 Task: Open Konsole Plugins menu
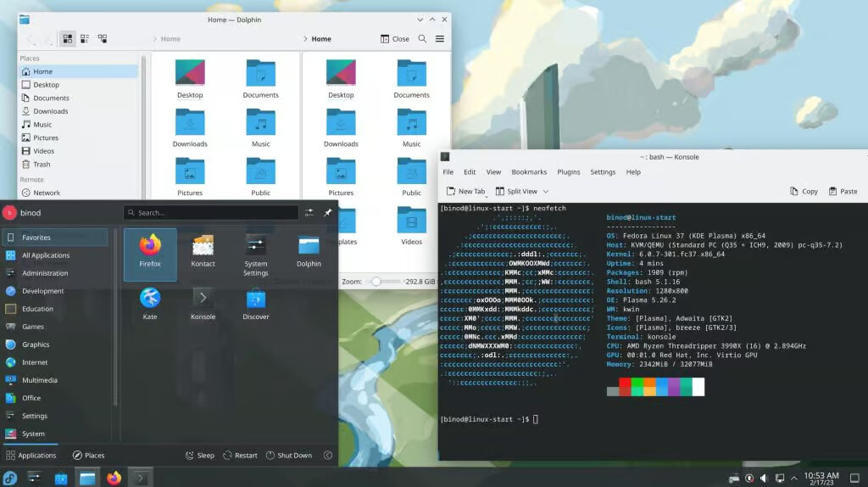(x=569, y=172)
